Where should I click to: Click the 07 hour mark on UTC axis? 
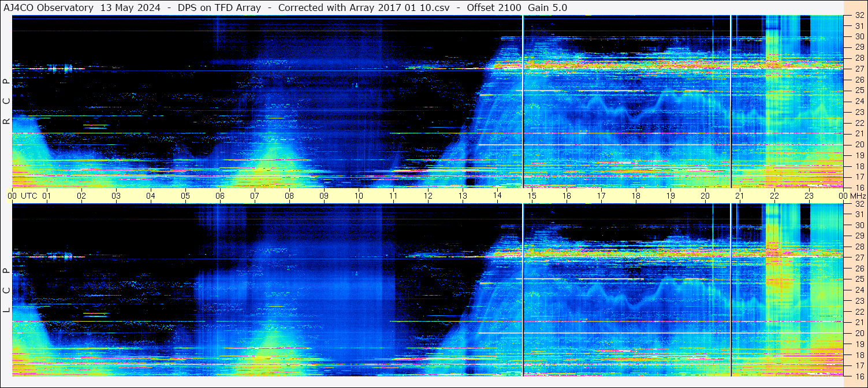pos(255,196)
